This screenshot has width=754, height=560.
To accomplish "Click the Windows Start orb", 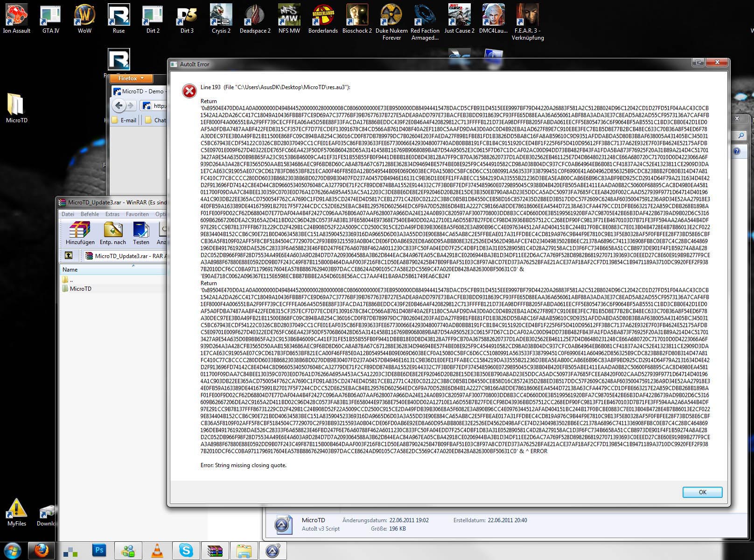I will coord(13,551).
